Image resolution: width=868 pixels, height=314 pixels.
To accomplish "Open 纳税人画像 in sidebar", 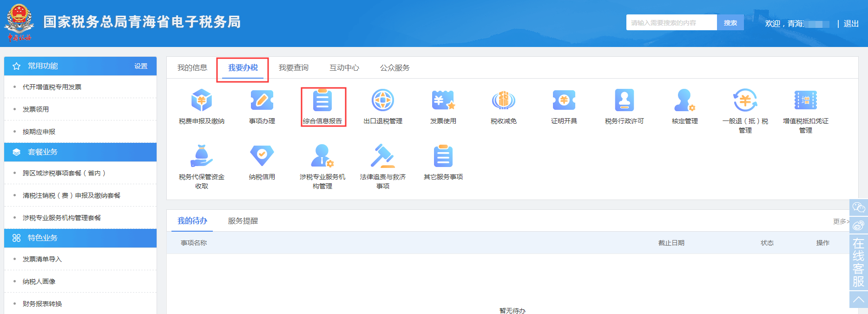I will tap(39, 281).
